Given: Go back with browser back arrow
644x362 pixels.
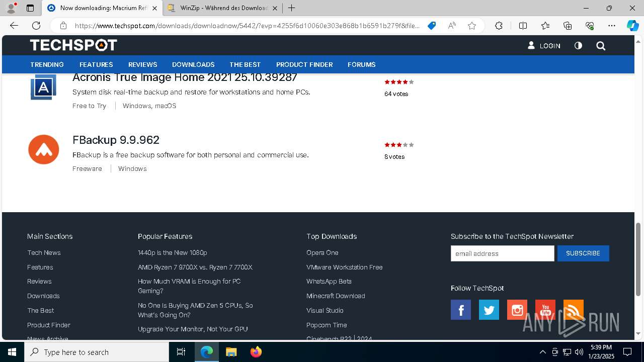Looking at the screenshot, I should (x=14, y=26).
